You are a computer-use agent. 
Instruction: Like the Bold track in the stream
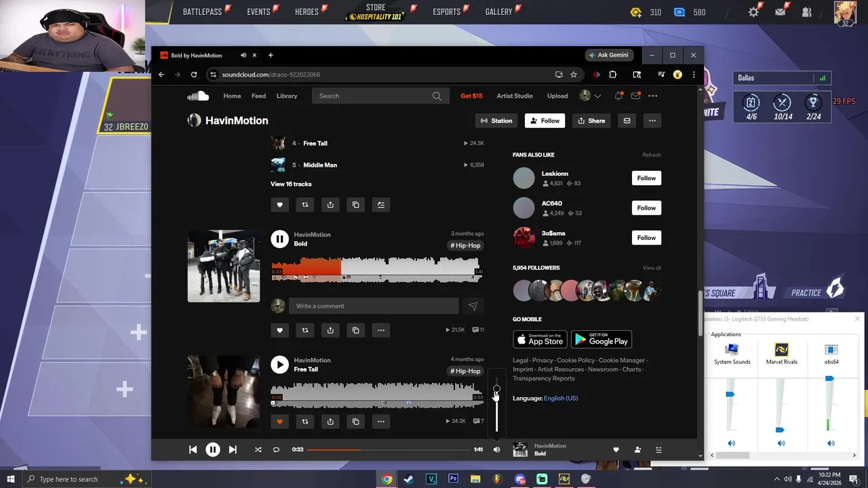pyautogui.click(x=279, y=330)
